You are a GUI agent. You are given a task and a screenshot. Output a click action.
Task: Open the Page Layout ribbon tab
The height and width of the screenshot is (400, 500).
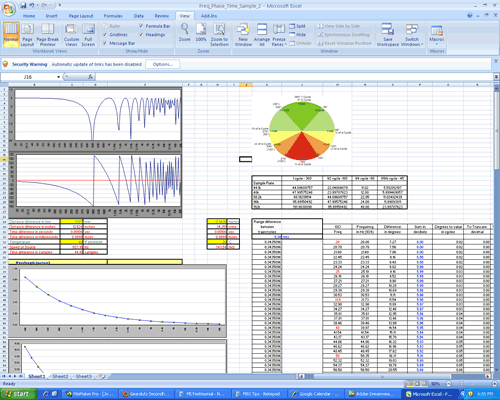pos(81,16)
